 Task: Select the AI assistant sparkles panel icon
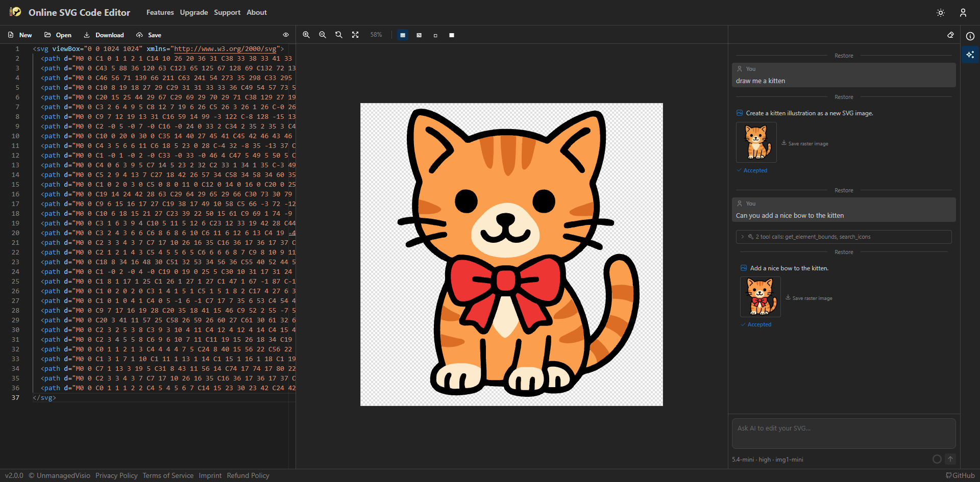click(x=971, y=54)
